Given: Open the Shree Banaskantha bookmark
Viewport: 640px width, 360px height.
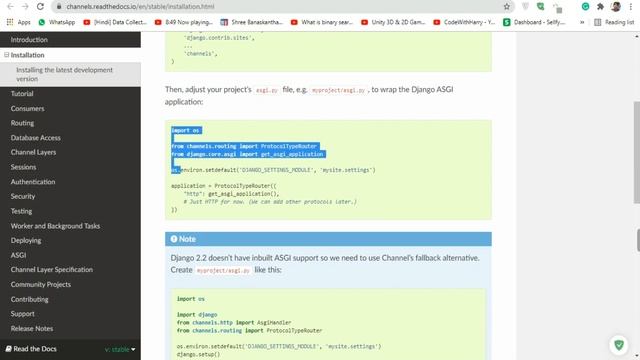Looking at the screenshot, I should (x=251, y=22).
